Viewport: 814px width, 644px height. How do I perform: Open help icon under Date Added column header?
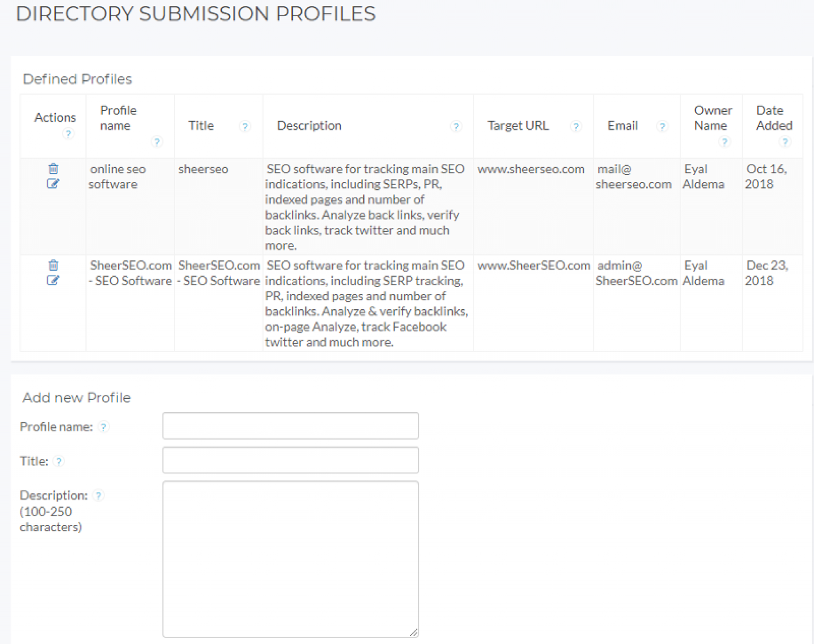tap(785, 142)
